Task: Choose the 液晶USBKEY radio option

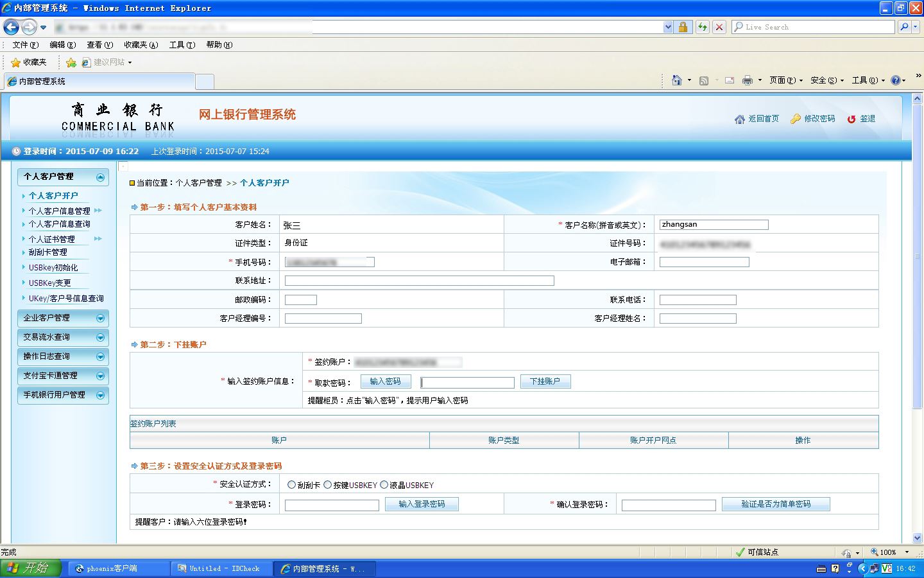Action: pos(384,485)
